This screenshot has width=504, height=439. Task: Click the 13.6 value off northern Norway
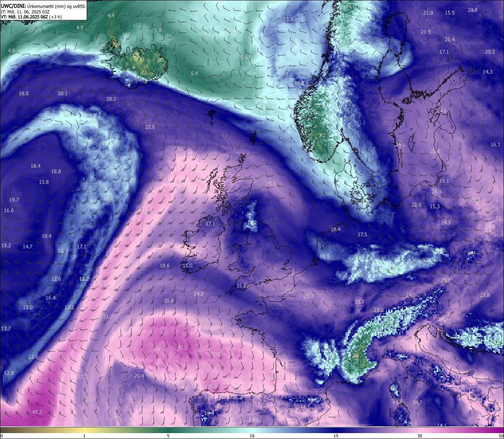click(x=289, y=19)
